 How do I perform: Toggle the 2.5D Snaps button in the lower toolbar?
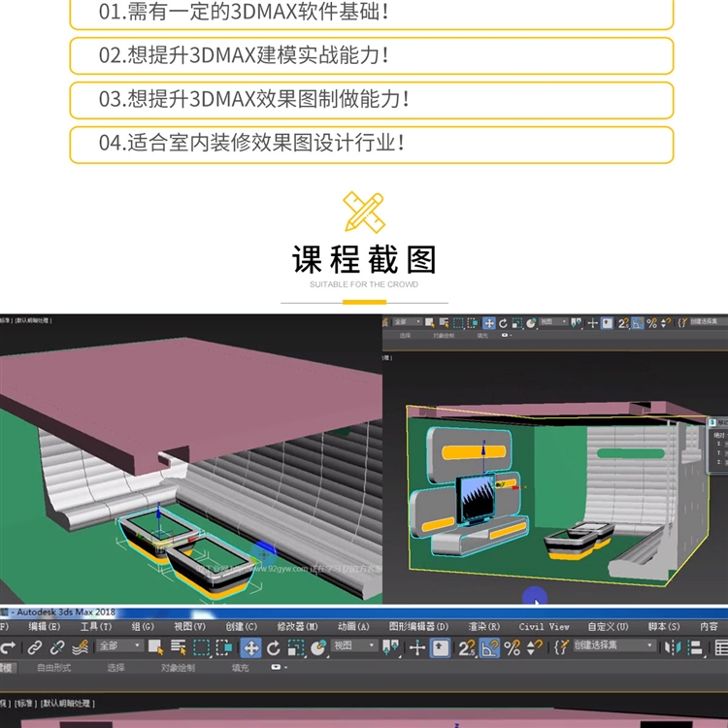[x=467, y=647]
